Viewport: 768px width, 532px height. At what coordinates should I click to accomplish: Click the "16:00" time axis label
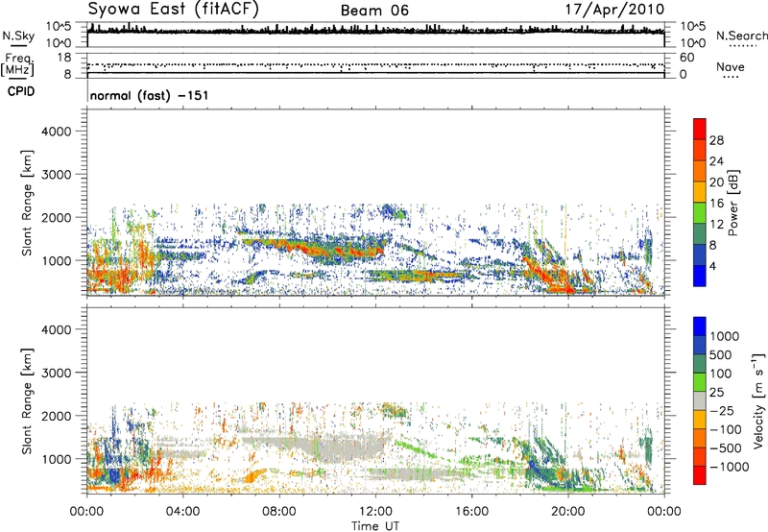471,512
